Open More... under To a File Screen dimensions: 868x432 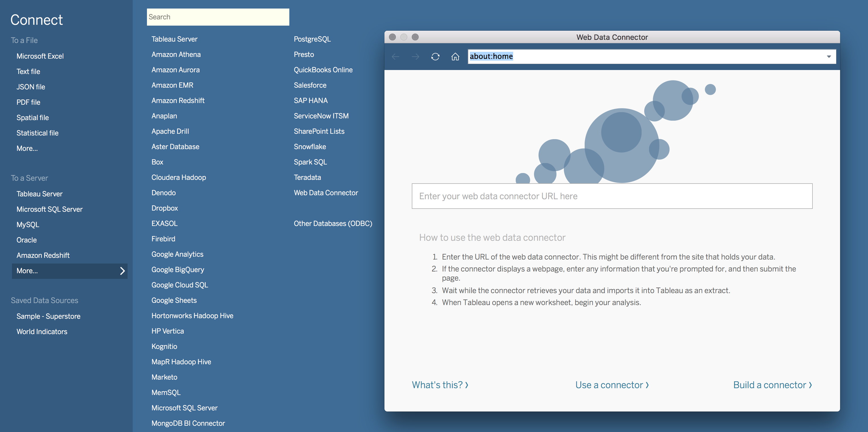pyautogui.click(x=27, y=149)
